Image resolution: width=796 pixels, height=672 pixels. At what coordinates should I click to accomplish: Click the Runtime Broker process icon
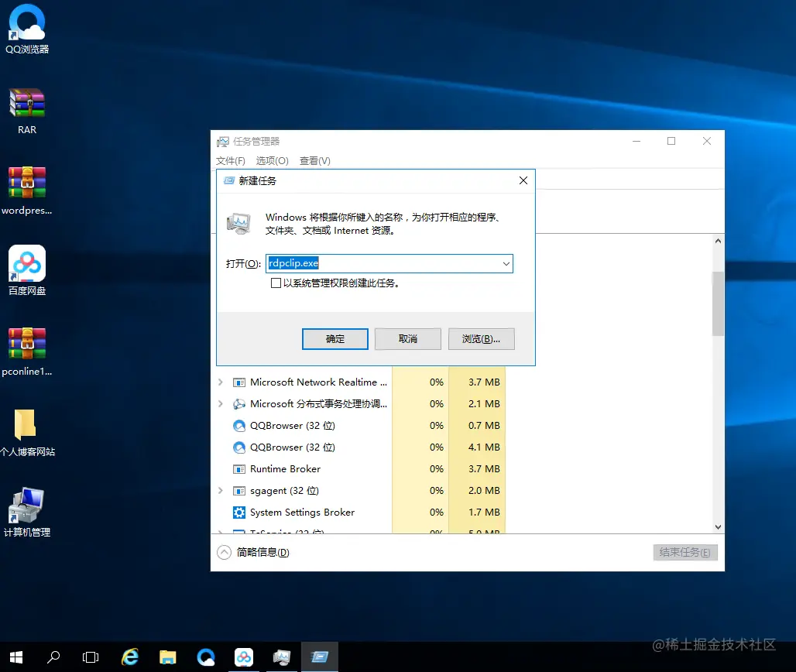point(239,469)
